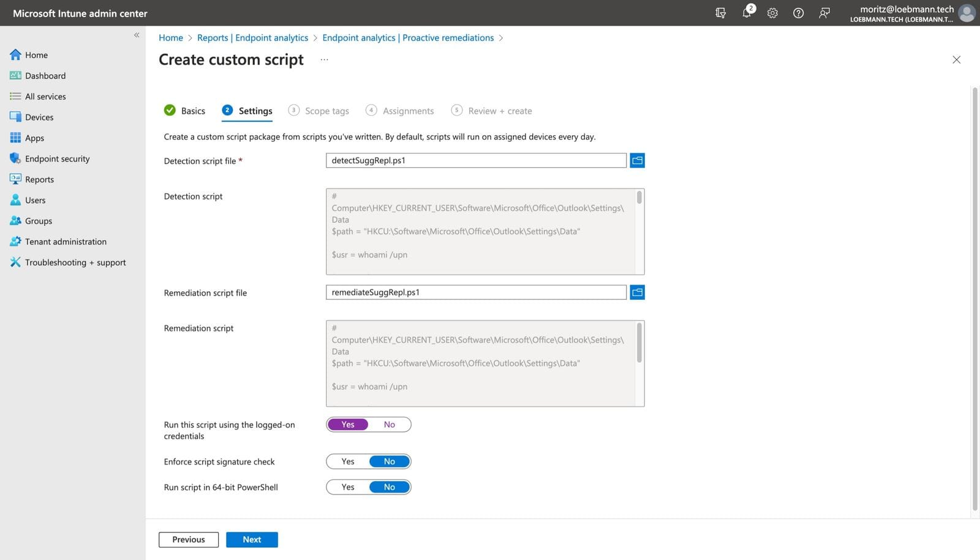Screen dimensions: 980x560
Task: Select the Settings step tab
Action: point(247,111)
